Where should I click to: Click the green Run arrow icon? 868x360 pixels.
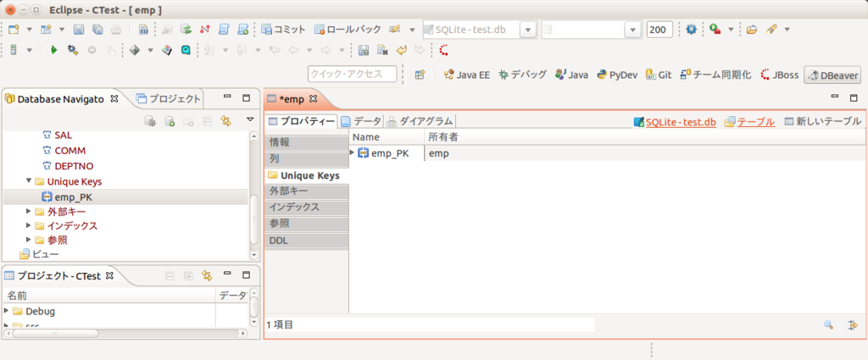click(53, 50)
